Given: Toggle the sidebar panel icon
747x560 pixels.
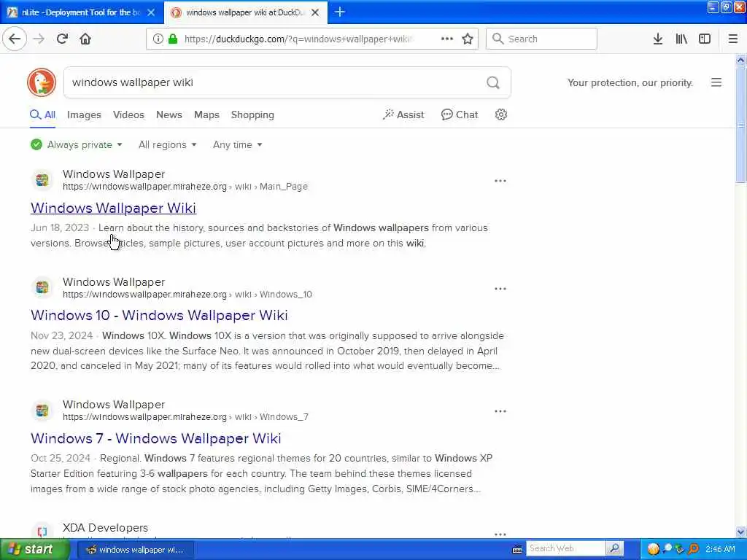Looking at the screenshot, I should [705, 39].
